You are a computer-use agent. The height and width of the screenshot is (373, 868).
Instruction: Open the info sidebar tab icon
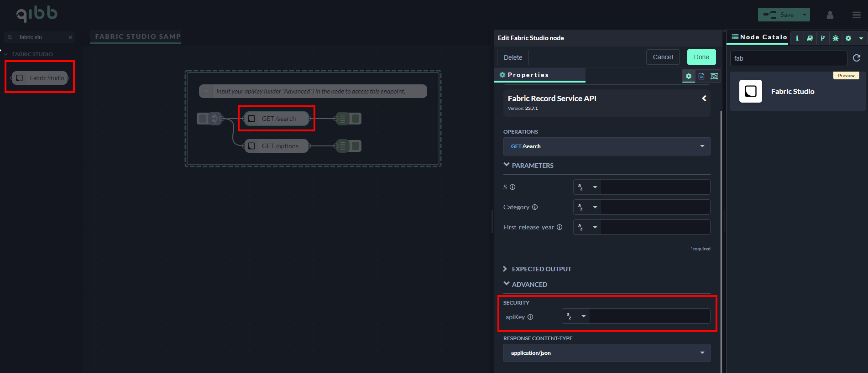coord(797,38)
